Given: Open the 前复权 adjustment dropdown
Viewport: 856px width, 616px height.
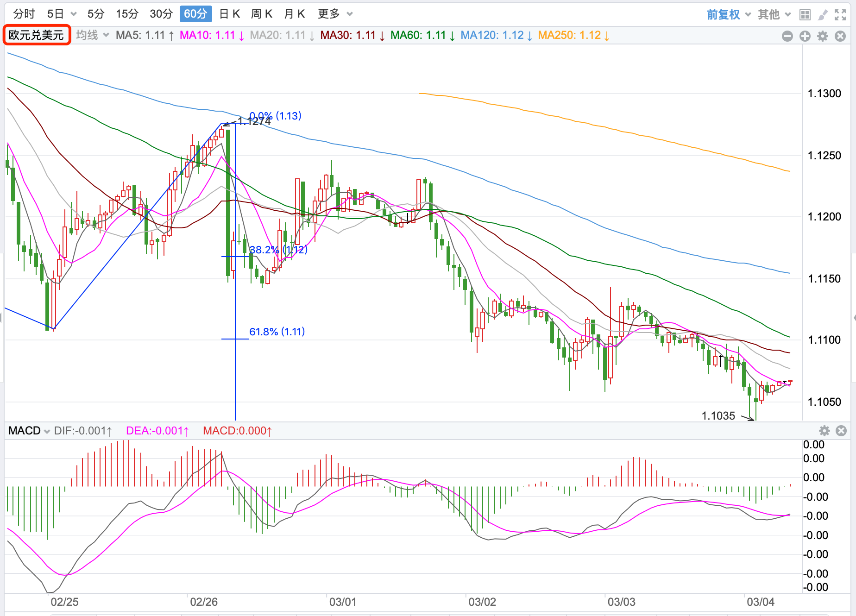Looking at the screenshot, I should (x=729, y=15).
